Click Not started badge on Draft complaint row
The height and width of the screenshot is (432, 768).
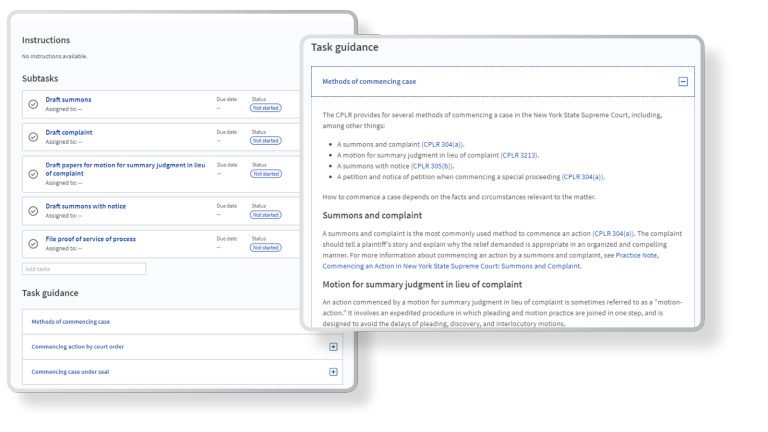coord(265,140)
